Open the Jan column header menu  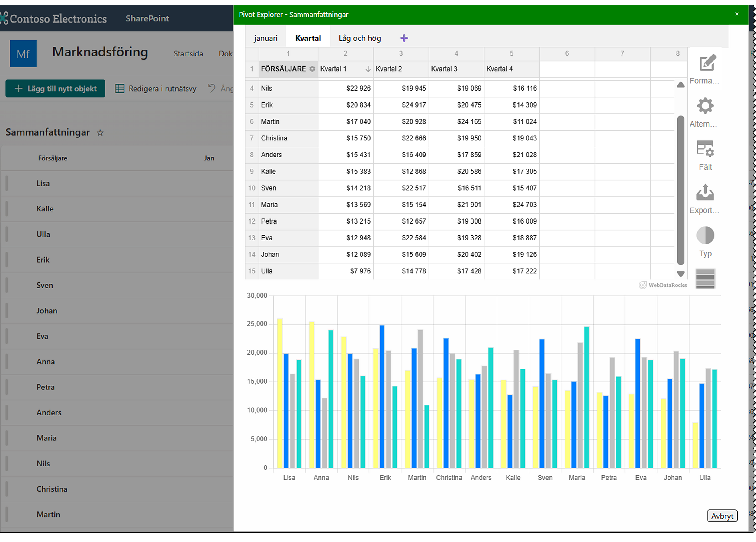coord(209,158)
